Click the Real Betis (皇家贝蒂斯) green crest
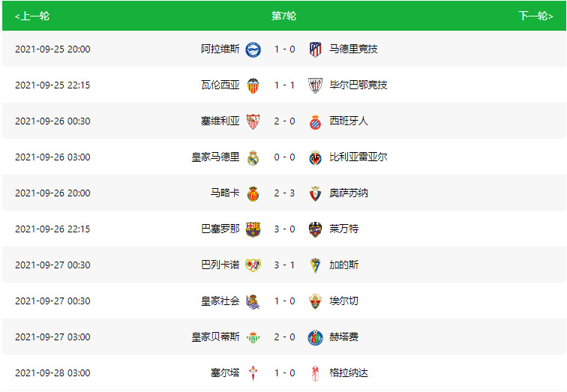 coord(253,337)
